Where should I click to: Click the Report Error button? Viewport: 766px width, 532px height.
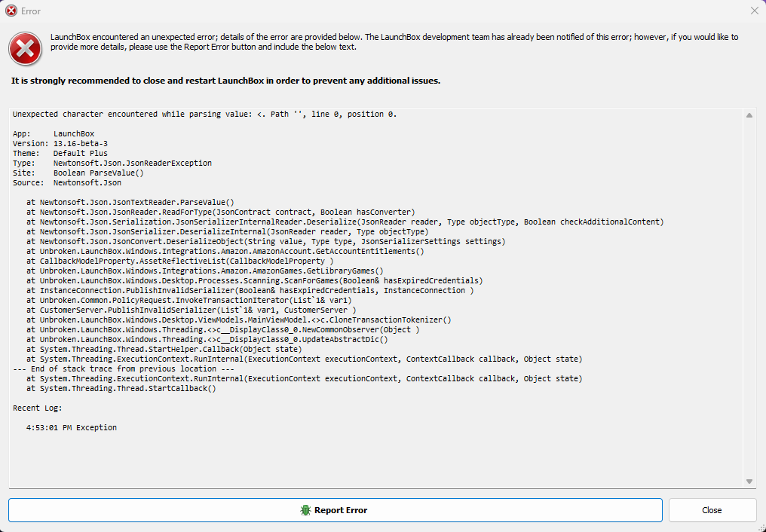point(335,510)
